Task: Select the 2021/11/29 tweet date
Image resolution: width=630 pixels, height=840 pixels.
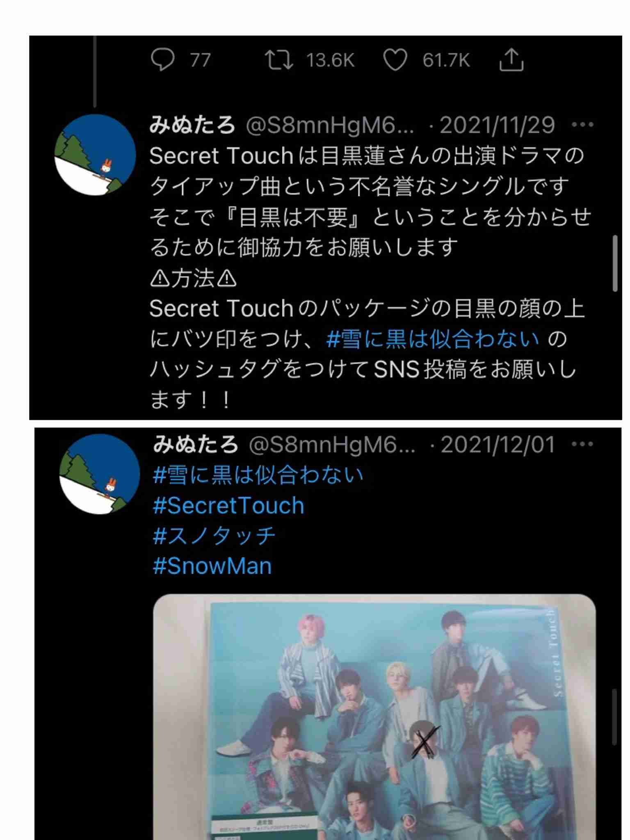Action: point(497,125)
